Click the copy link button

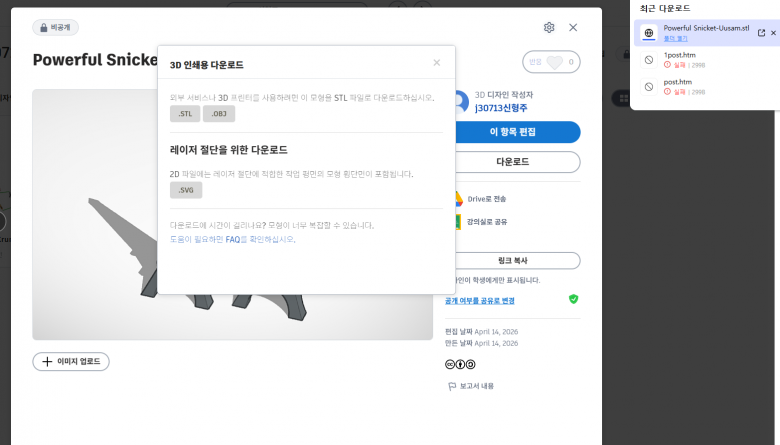click(x=512, y=260)
